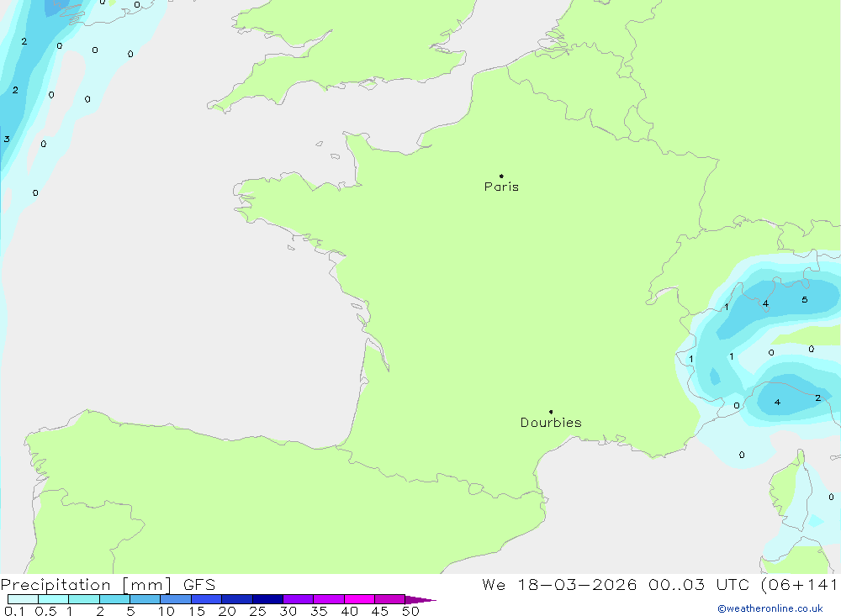
Task: Click the Paris city label
Action: [501, 187]
